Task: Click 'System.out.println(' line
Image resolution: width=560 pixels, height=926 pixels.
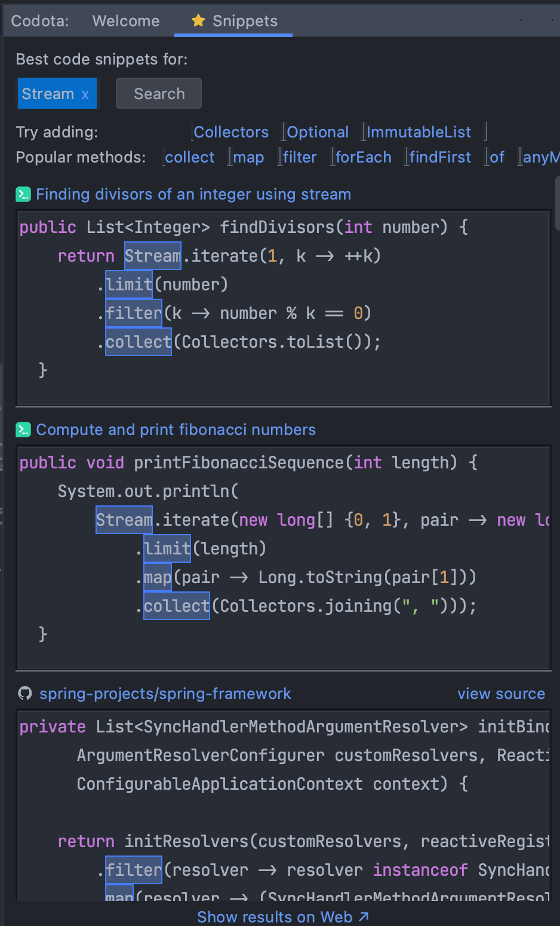Action: 148,491
